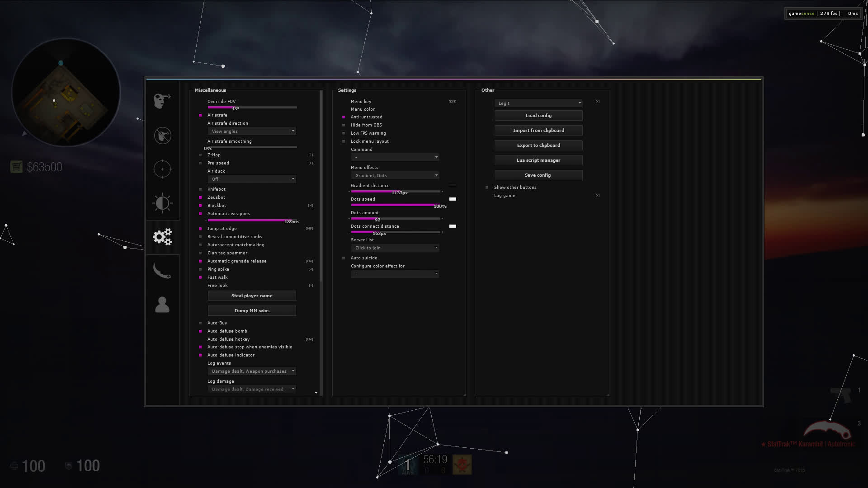Open the Legit config dropdown
The image size is (868, 488).
(538, 103)
